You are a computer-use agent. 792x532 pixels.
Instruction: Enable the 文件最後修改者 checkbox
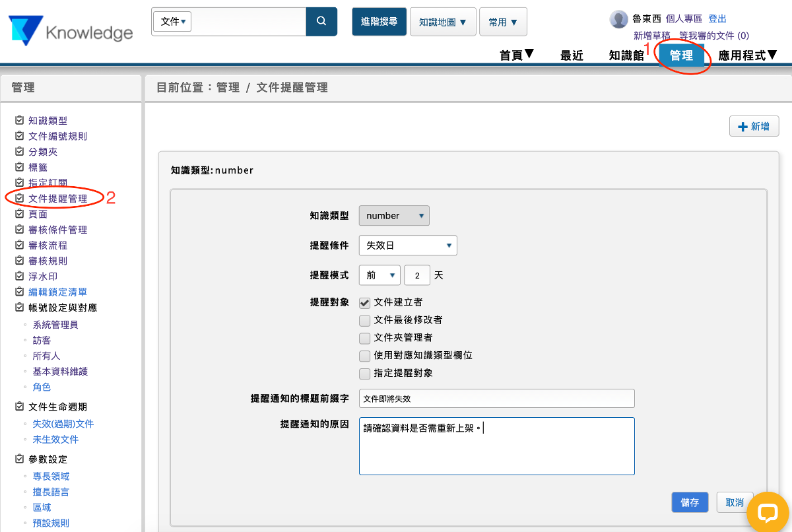pos(364,320)
